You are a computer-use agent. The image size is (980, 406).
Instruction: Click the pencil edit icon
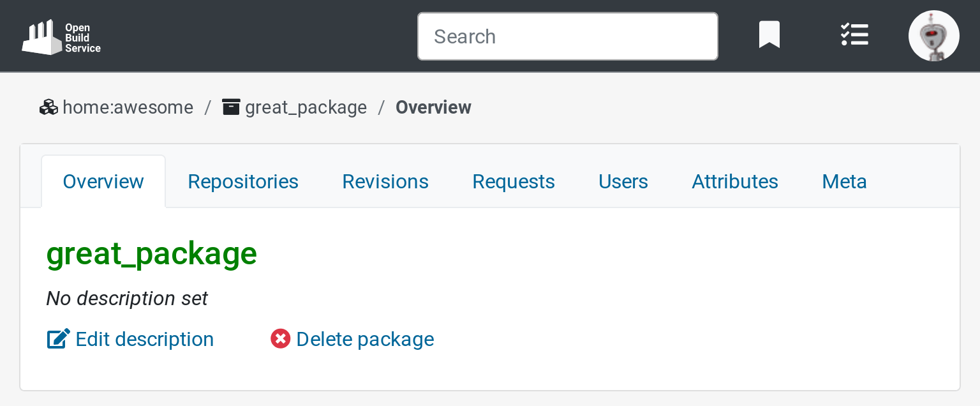coord(58,339)
